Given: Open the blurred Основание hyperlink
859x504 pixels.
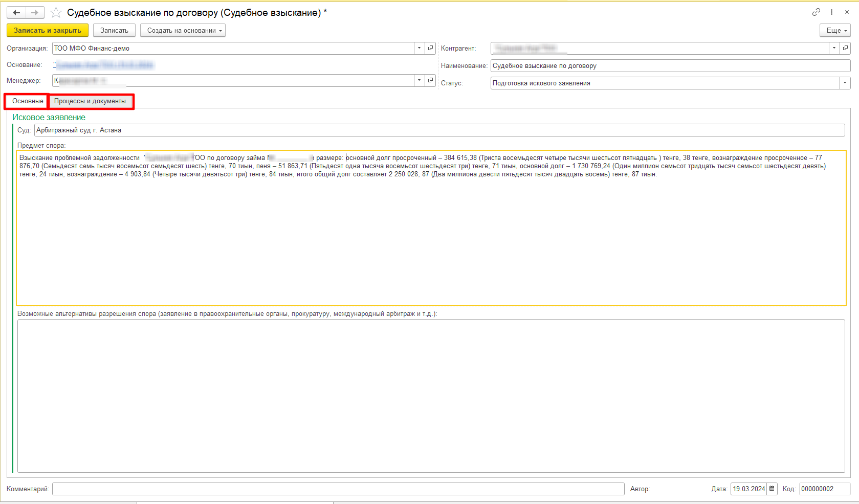Looking at the screenshot, I should 103,65.
